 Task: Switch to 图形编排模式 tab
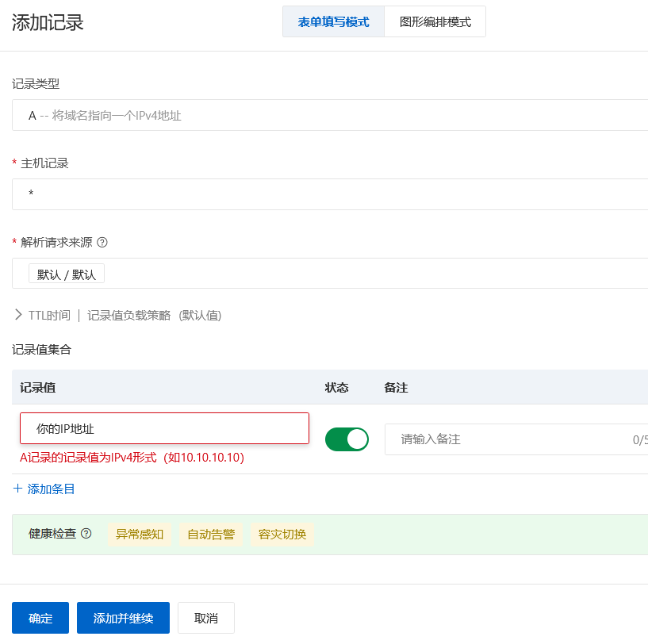[x=435, y=21]
